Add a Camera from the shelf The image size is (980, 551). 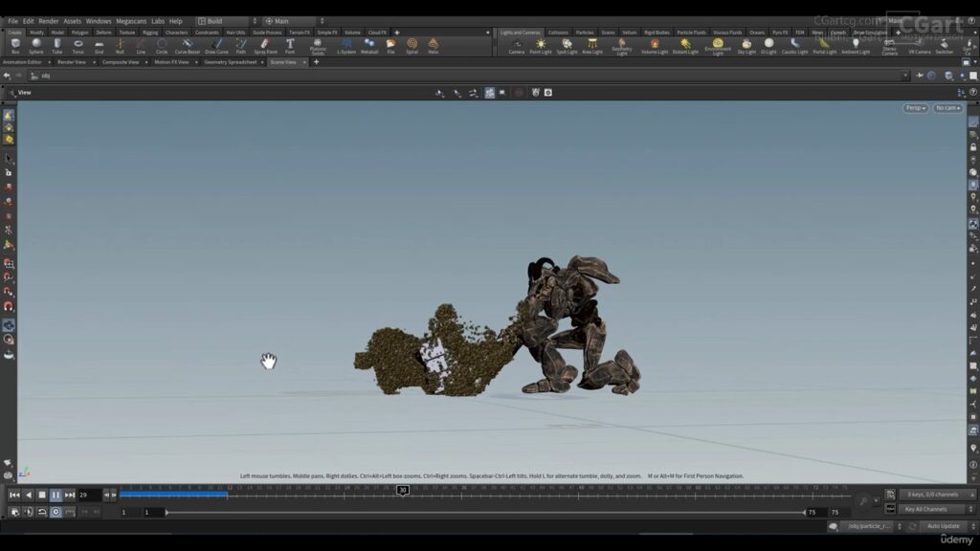click(x=516, y=46)
